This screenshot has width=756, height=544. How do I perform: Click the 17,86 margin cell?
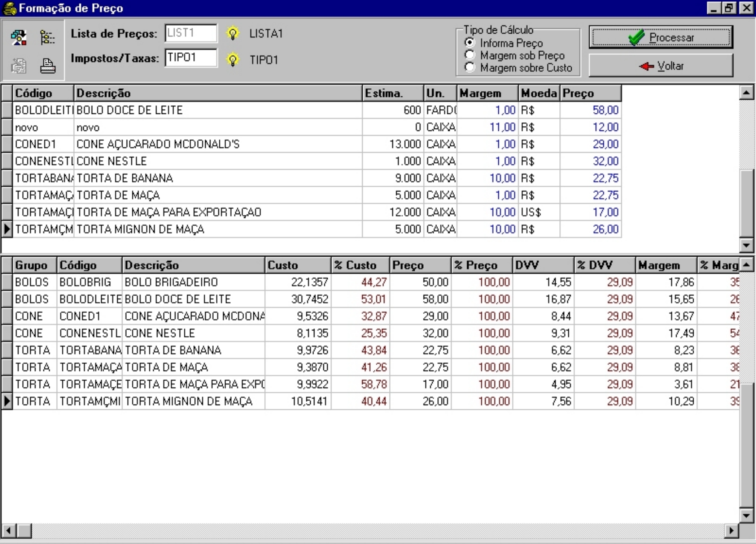(666, 282)
